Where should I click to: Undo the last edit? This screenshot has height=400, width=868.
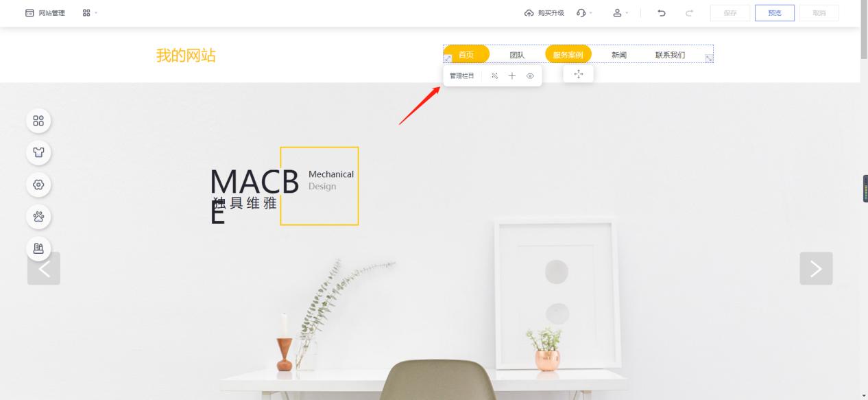(x=662, y=13)
